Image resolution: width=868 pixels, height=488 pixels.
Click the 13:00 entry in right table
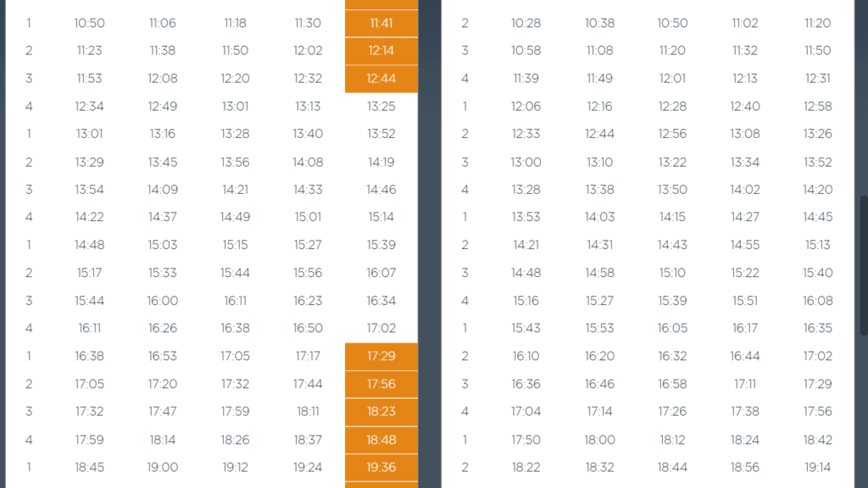(x=526, y=162)
